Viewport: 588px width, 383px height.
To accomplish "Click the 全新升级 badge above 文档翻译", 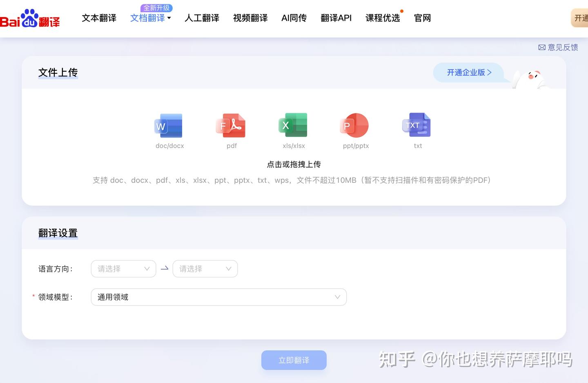I will 157,7.
